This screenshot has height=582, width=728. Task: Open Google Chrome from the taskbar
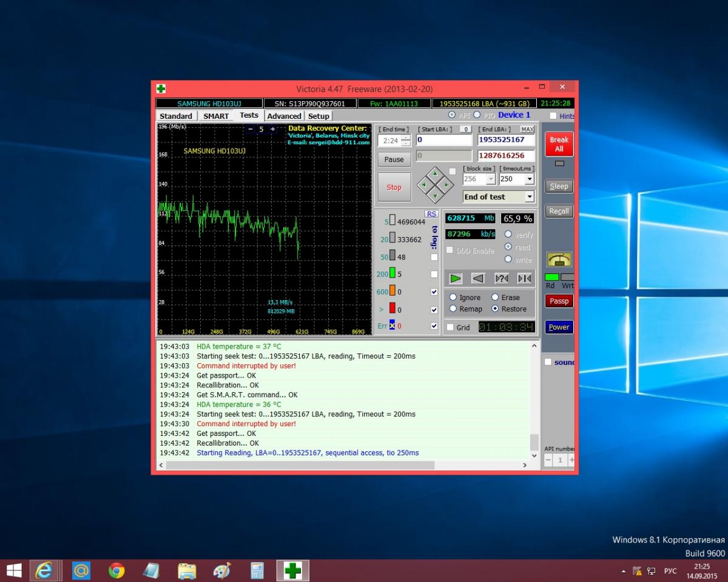point(116,570)
